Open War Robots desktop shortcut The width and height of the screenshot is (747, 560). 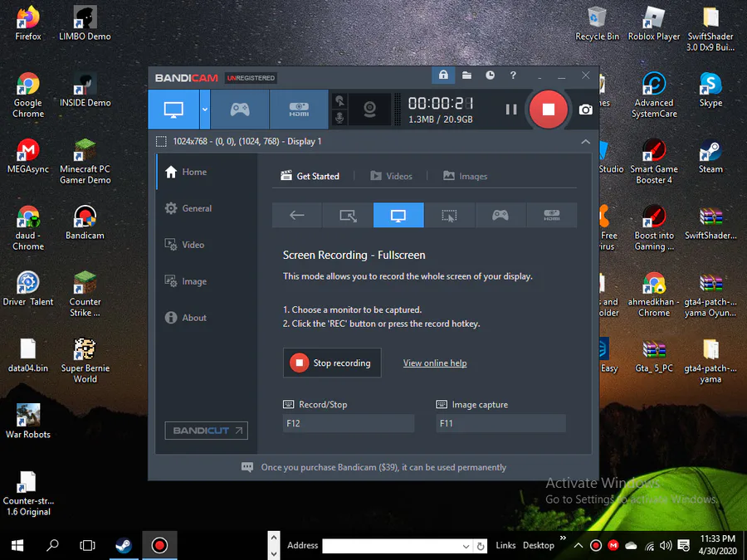click(x=28, y=421)
